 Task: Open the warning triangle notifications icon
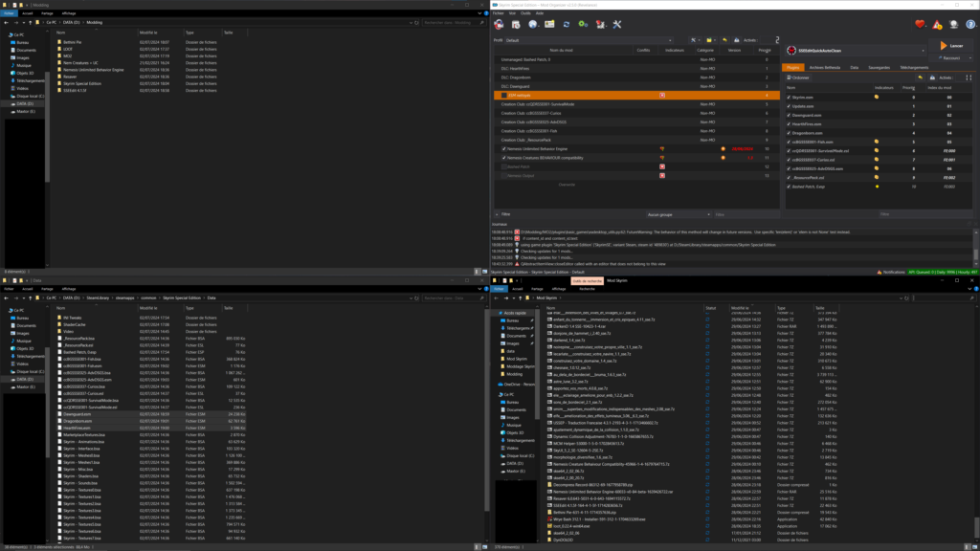[x=937, y=24]
